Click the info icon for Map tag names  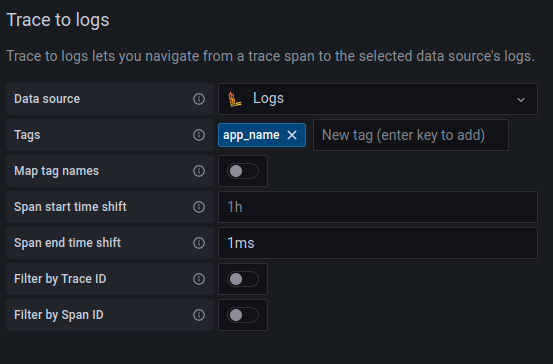tap(199, 171)
